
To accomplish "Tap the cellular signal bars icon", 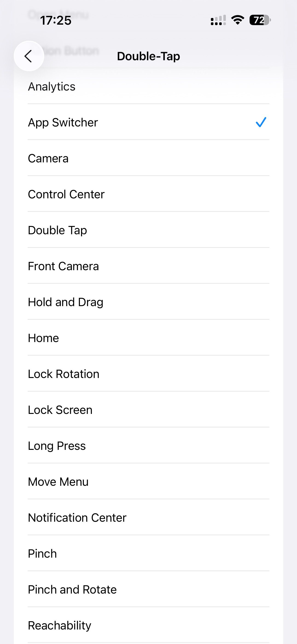I will pyautogui.click(x=218, y=20).
